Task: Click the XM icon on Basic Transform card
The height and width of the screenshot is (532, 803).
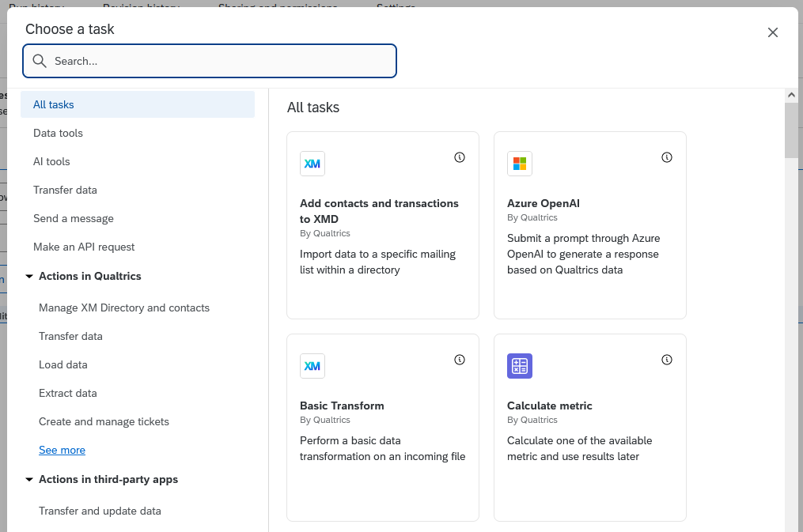Action: 312,366
